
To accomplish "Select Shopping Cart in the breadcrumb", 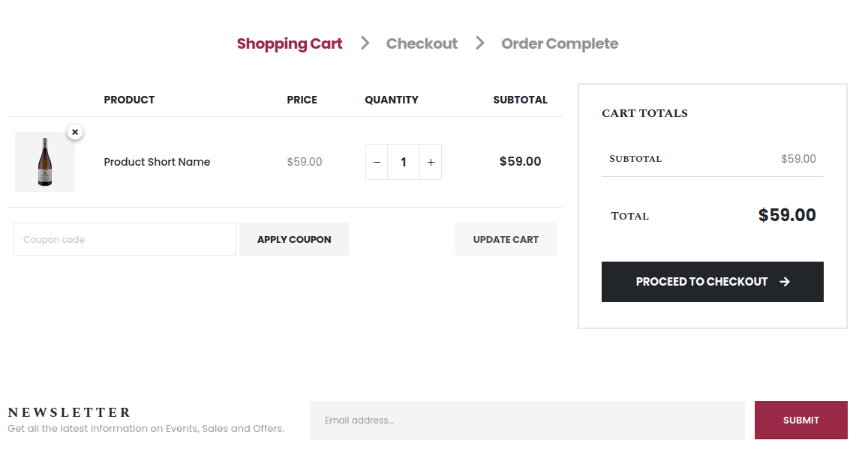I will point(290,43).
